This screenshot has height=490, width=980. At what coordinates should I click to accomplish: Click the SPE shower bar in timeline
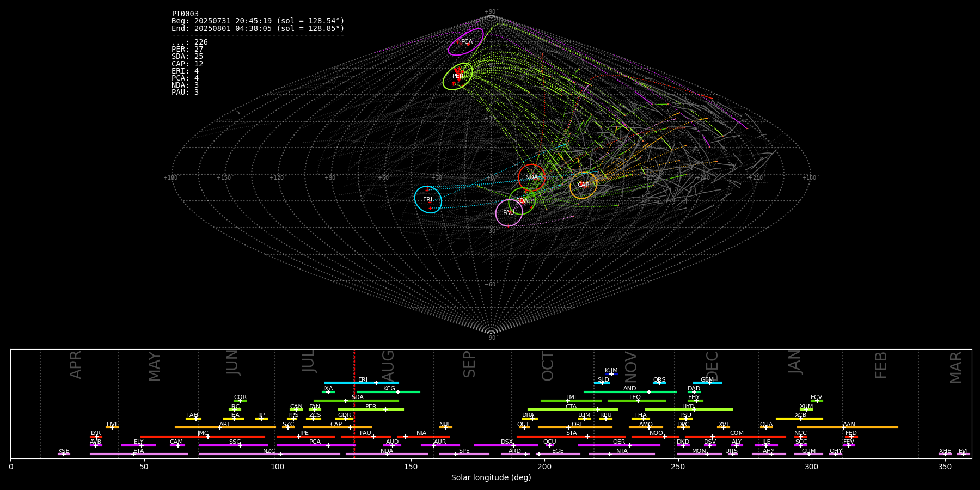464,454
